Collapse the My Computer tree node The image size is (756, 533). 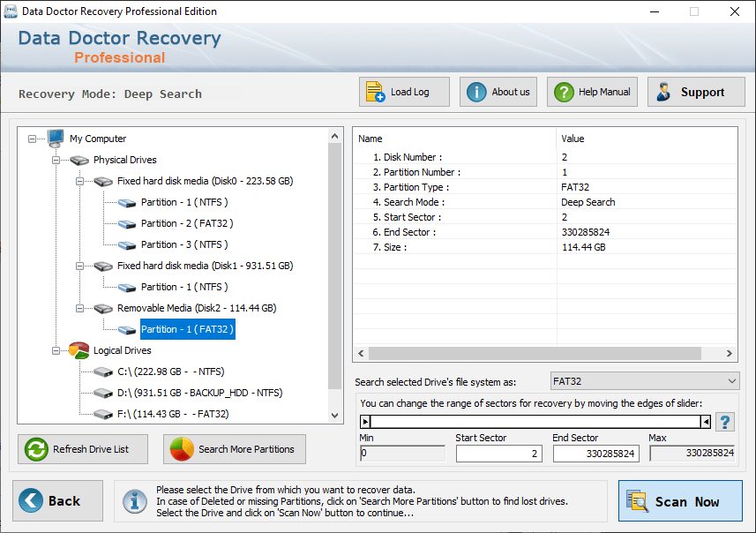(x=32, y=139)
